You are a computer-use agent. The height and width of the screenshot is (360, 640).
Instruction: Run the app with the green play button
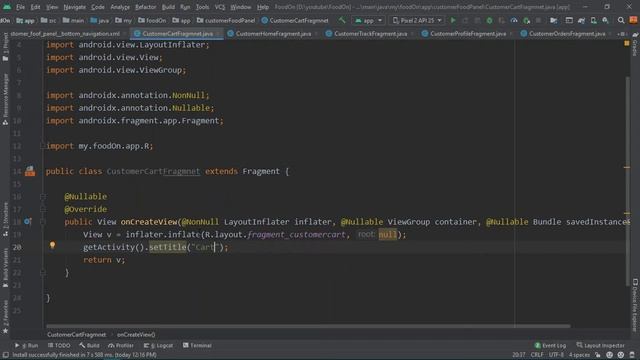453,20
